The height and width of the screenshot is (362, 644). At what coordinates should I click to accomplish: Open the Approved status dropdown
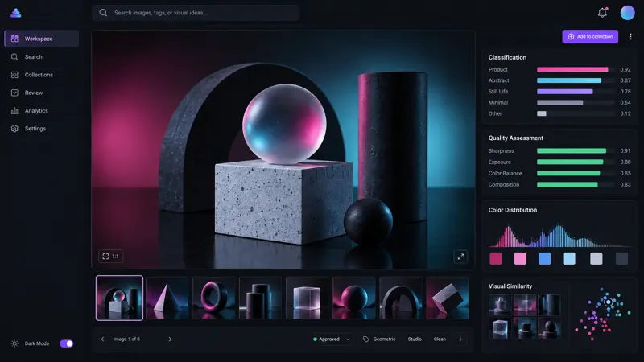[x=332, y=339]
